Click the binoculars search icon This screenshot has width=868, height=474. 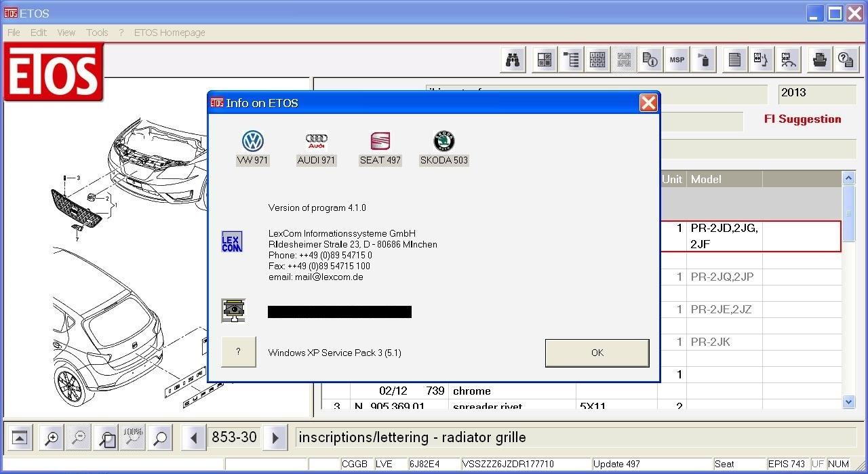coord(513,60)
